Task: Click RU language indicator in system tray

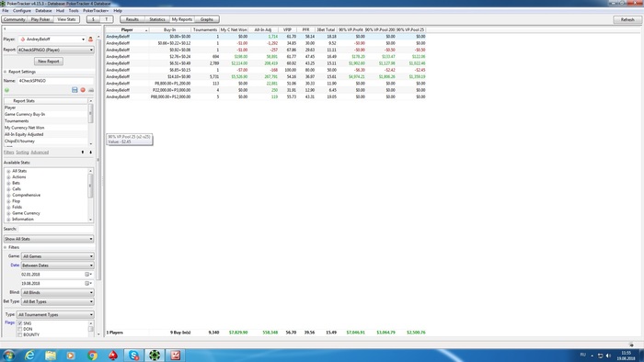Action: [x=582, y=355]
